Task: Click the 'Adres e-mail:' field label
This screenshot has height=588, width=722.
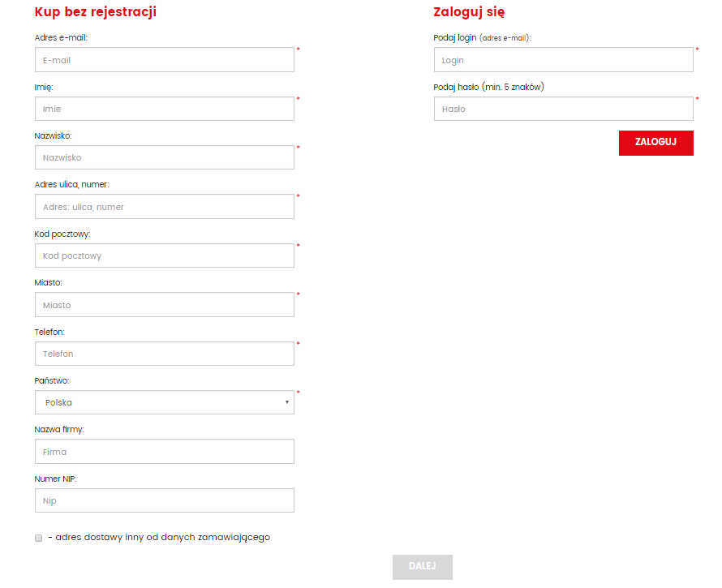Action: pos(61,37)
